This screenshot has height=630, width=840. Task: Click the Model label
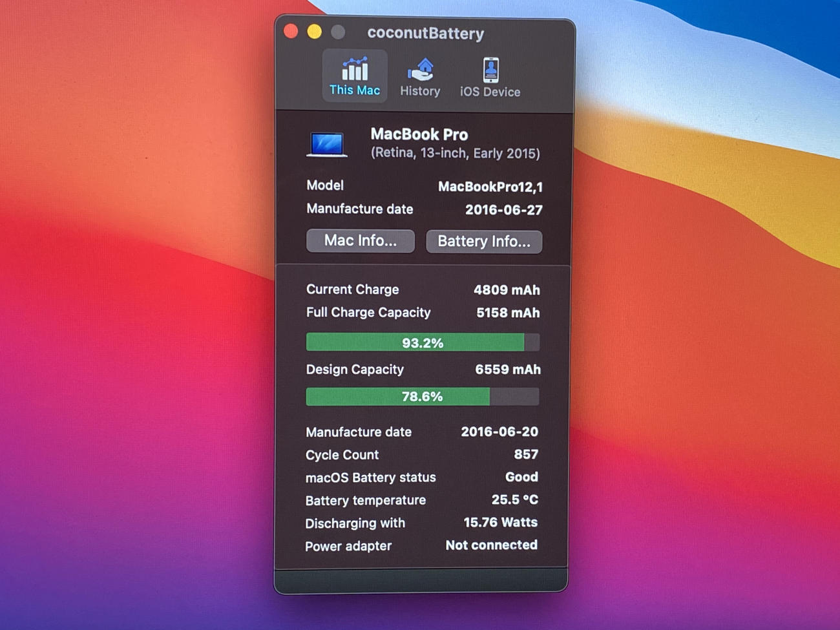coord(324,185)
